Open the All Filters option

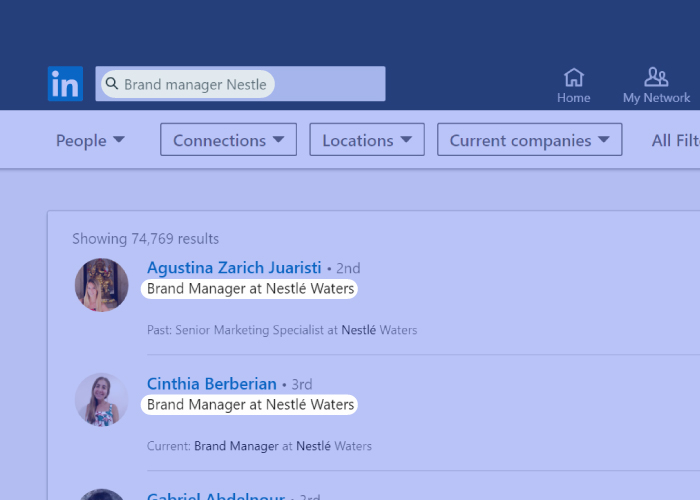pyautogui.click(x=675, y=140)
